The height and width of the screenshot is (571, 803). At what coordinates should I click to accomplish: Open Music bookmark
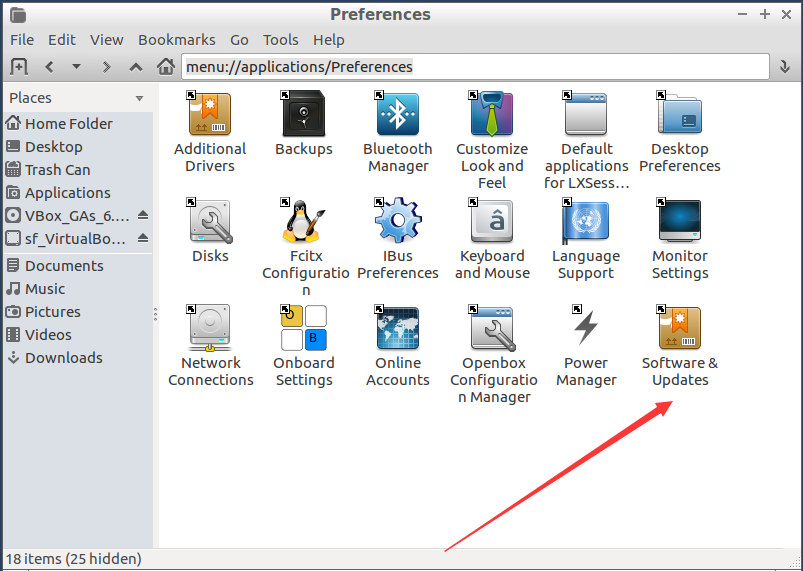(x=78, y=289)
